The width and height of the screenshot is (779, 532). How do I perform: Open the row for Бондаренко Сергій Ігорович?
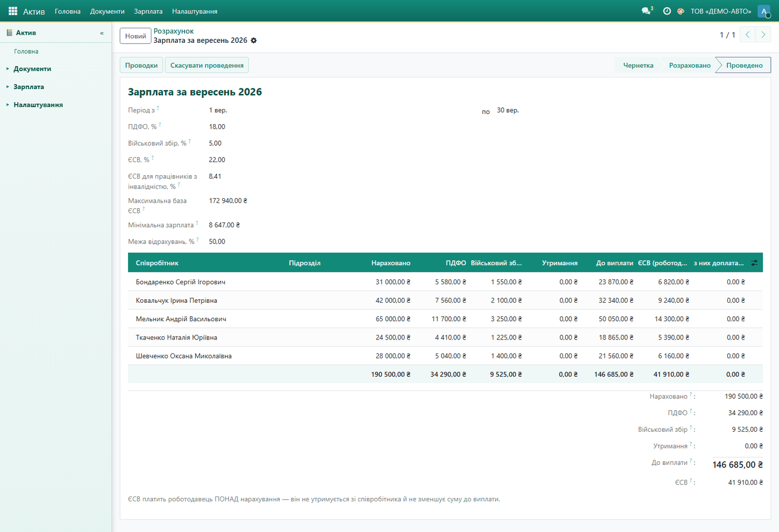click(x=445, y=282)
